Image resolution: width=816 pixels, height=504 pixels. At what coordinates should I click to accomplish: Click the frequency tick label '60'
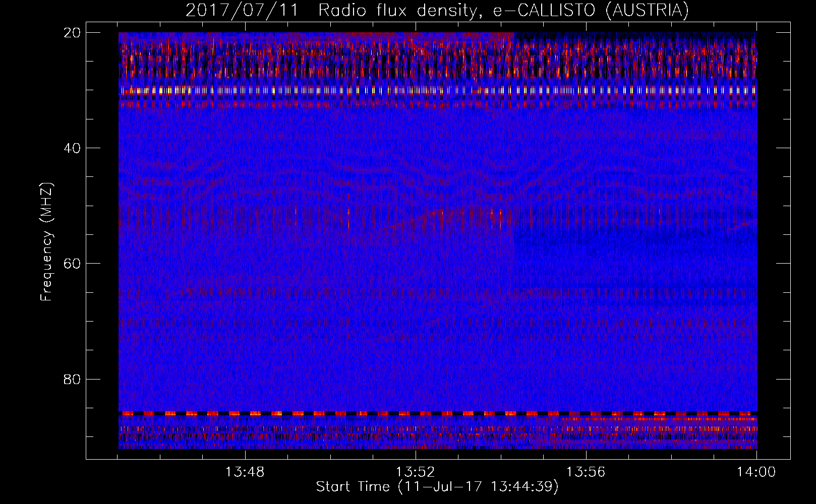click(x=72, y=263)
